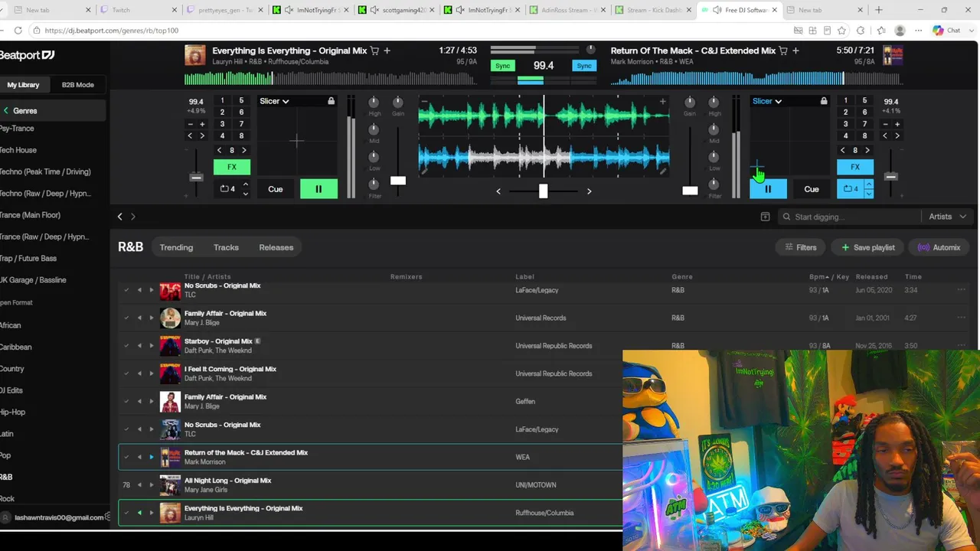
Task: Click the left deck Cue button
Action: pos(276,189)
